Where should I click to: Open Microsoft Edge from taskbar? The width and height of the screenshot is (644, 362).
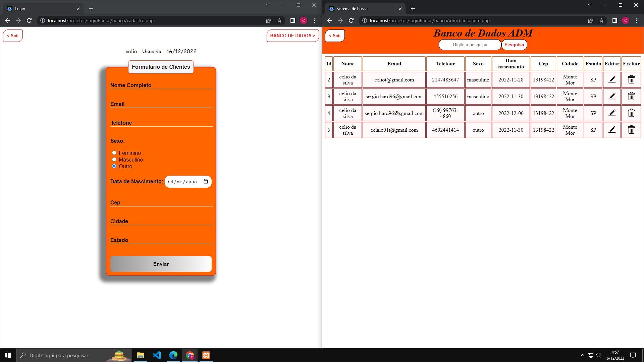[173, 355]
